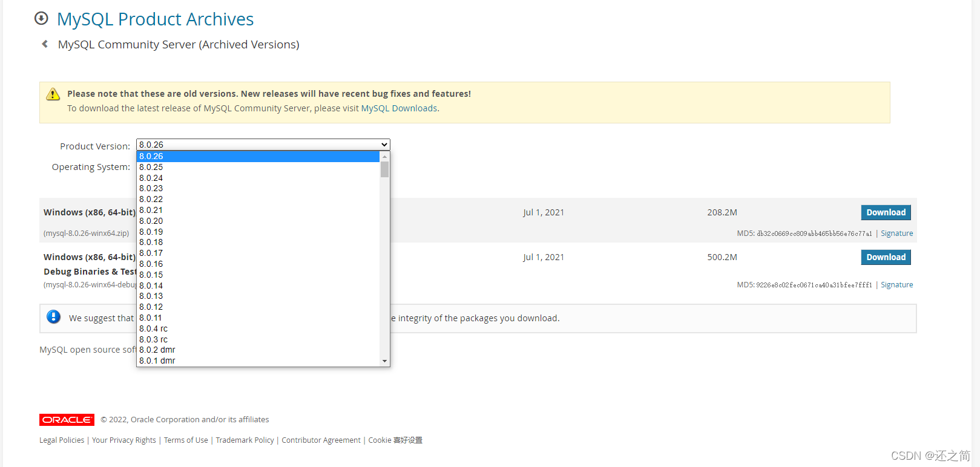The width and height of the screenshot is (980, 467).
Task: Choose version 8.0.13 option
Action: coord(258,296)
